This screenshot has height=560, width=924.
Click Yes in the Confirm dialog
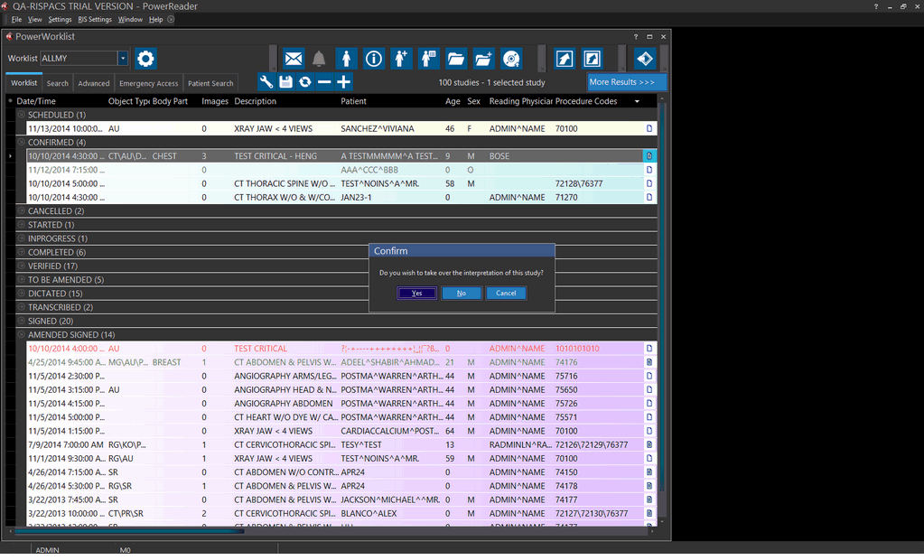point(416,294)
